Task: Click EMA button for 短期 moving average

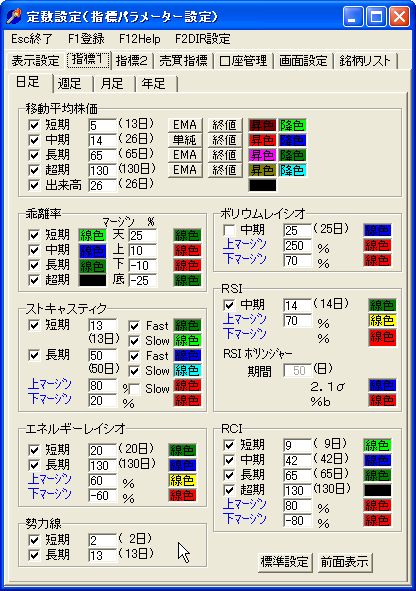Action: (185, 125)
